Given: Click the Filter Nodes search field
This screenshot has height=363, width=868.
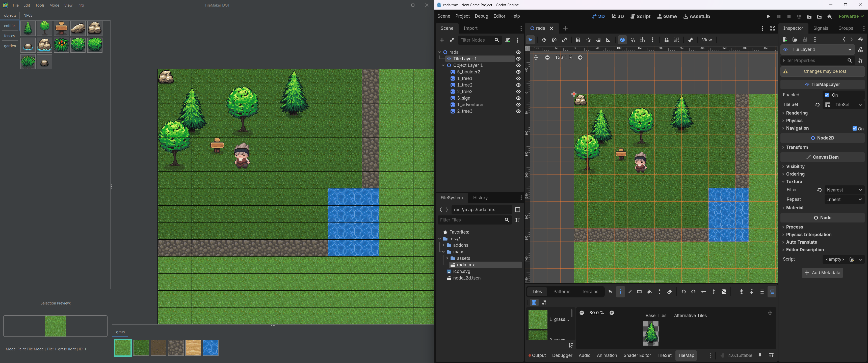Looking at the screenshot, I should 475,40.
